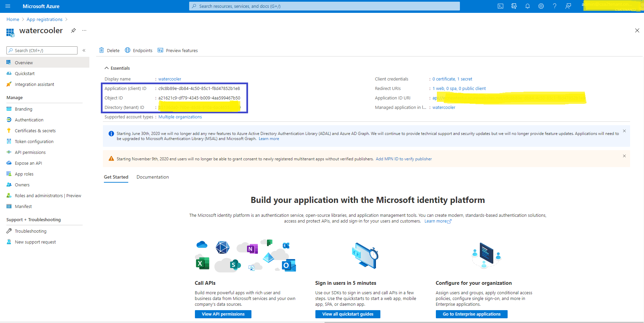Go to the App registrations breadcrumb
Screen dimensions: 644x323
pos(44,19)
